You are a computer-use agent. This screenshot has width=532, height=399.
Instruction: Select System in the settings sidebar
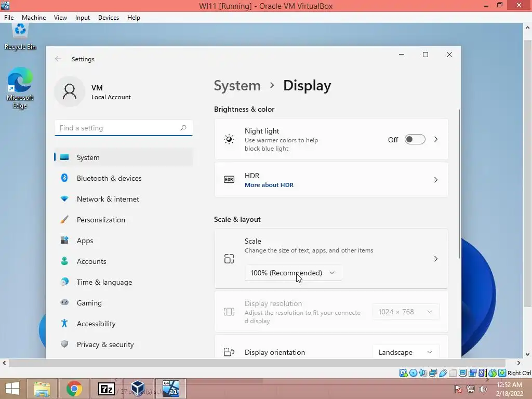tap(124, 157)
